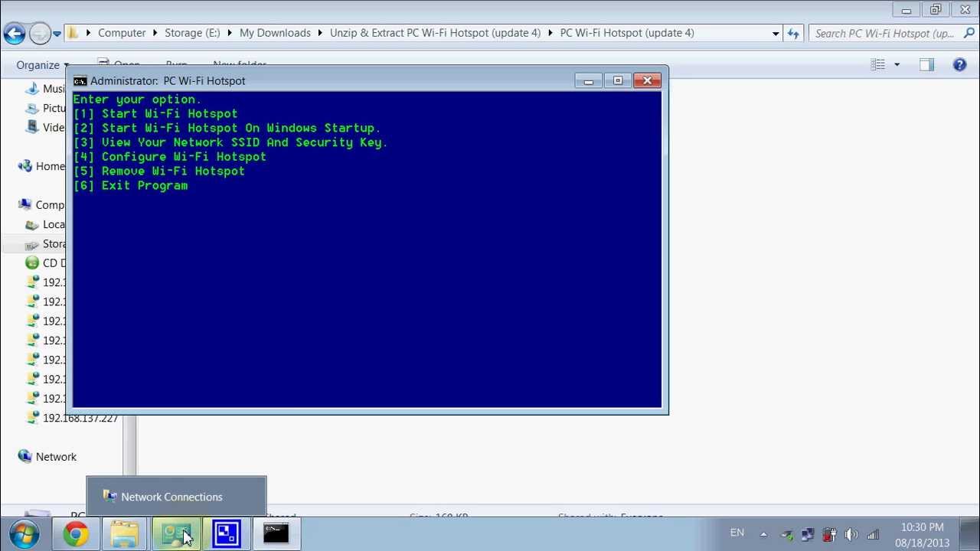
Task: Switch to Windows Explorer taskbar icon
Action: (x=124, y=534)
